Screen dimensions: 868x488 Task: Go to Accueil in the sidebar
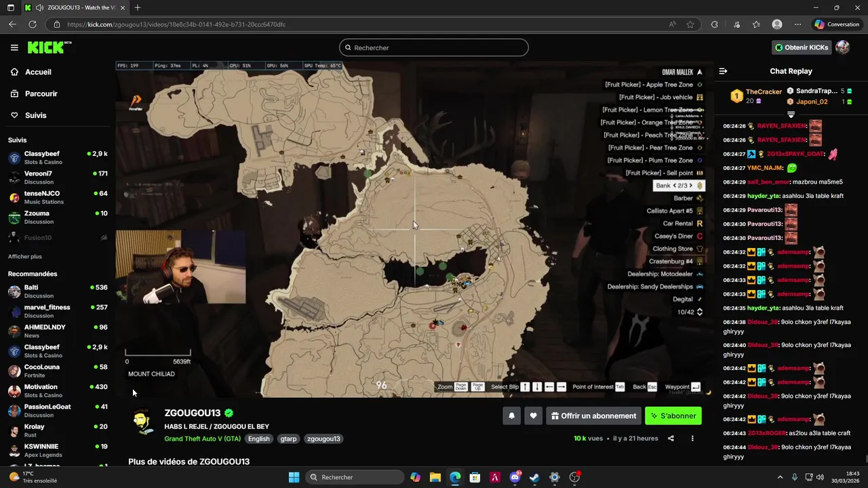pyautogui.click(x=38, y=72)
